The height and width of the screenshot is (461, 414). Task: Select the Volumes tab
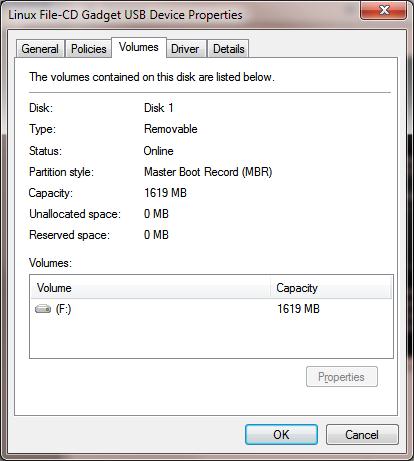[139, 47]
